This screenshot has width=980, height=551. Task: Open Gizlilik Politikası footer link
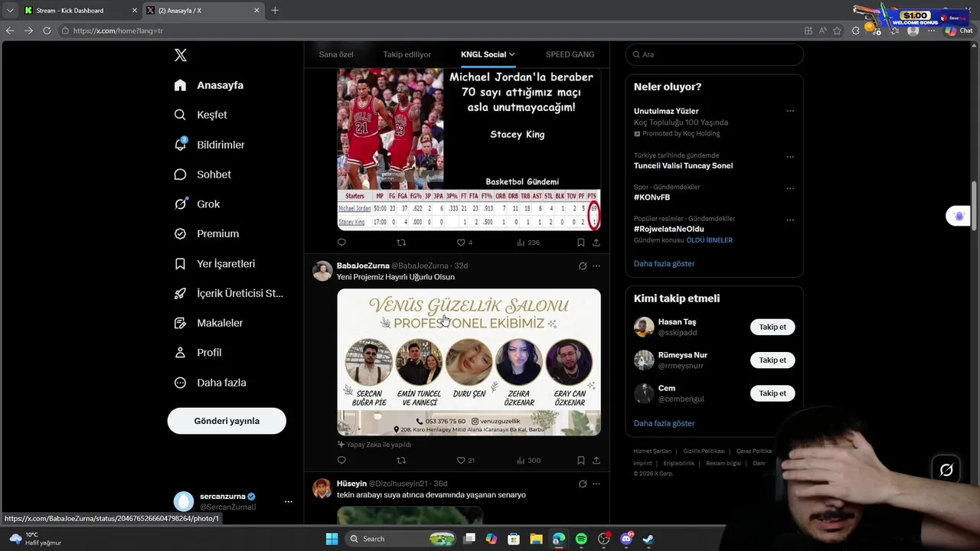pos(704,452)
